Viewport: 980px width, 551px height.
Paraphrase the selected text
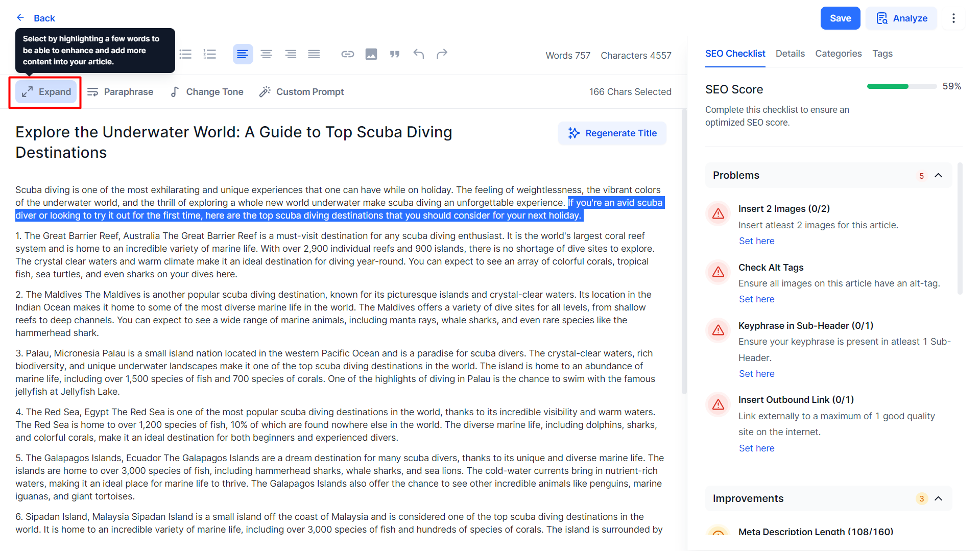click(121, 92)
